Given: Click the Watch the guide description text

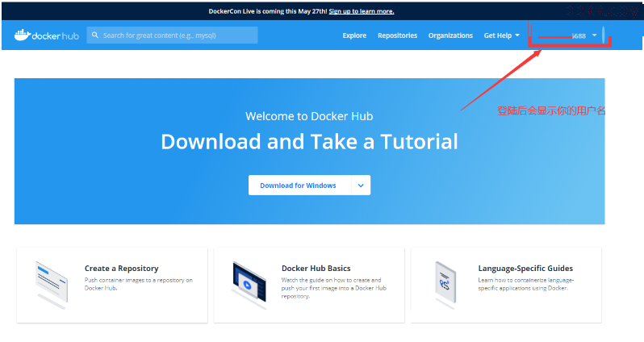Looking at the screenshot, I should pyautogui.click(x=333, y=288).
